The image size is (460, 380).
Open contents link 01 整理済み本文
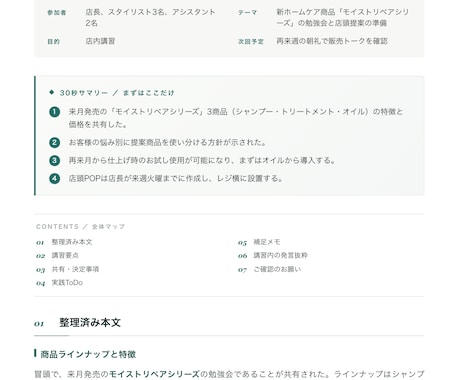64,242
